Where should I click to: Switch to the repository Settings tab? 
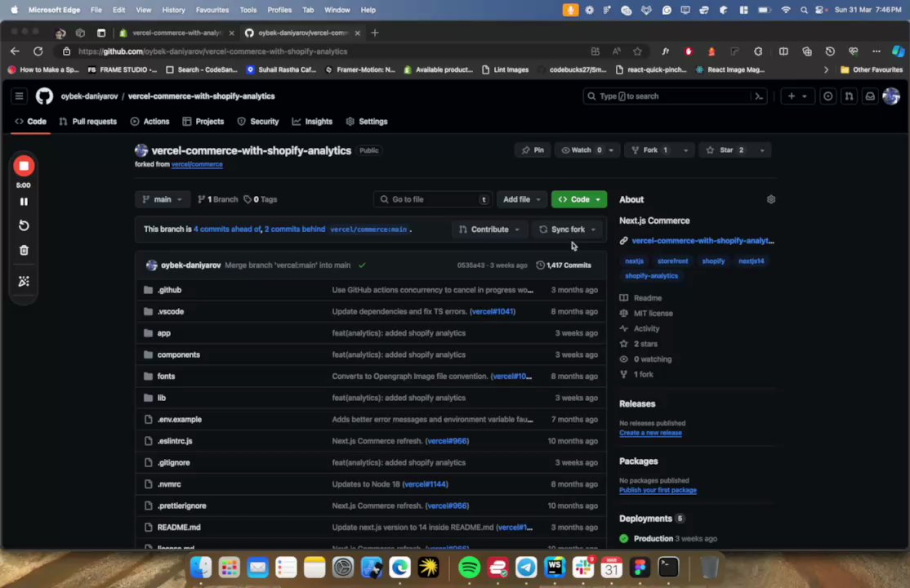(x=367, y=122)
